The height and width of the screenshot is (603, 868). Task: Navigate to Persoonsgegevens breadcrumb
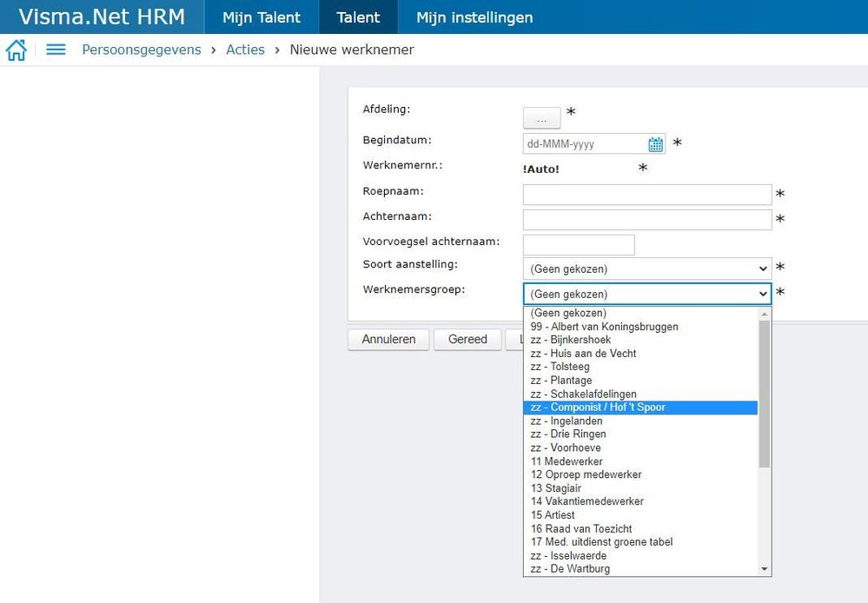click(142, 50)
